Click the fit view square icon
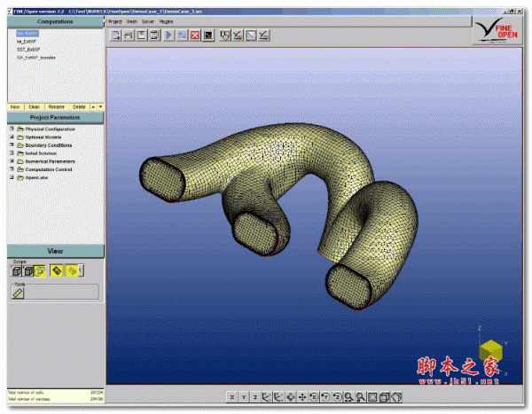This screenshot has width=532, height=414. (x=372, y=396)
